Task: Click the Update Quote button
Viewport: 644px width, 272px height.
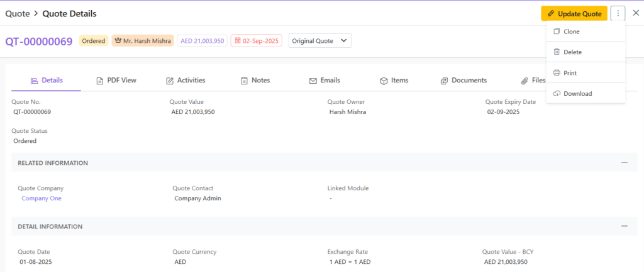Action: pos(574,13)
